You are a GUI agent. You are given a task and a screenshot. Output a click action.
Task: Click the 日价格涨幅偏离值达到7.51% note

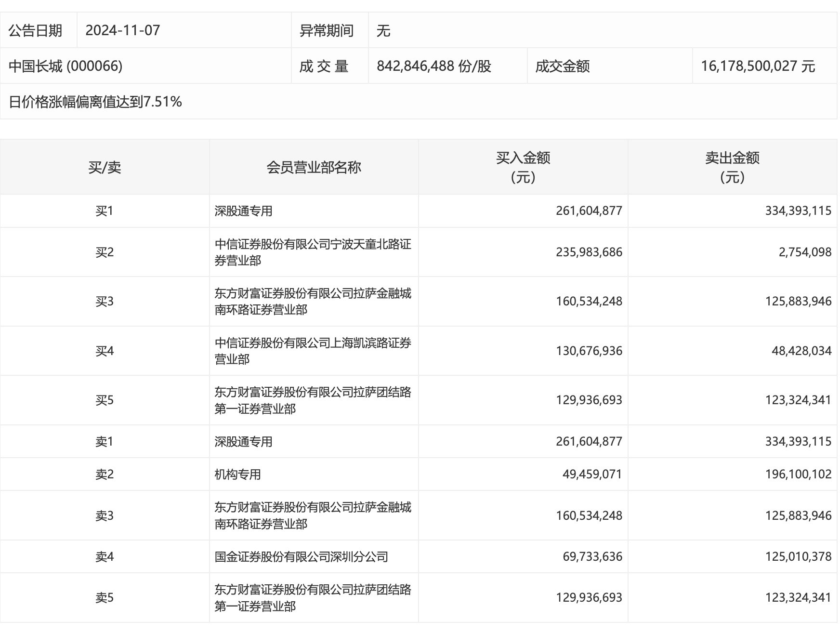coord(95,102)
